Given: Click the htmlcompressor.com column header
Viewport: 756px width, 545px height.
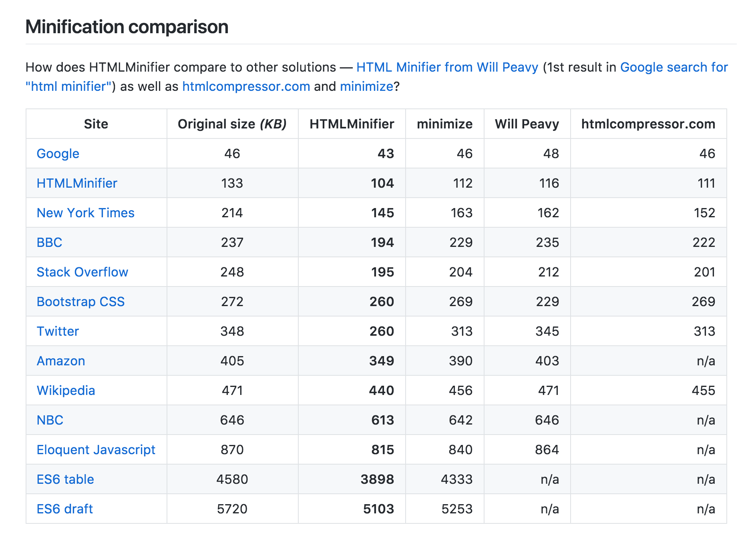Looking at the screenshot, I should pos(648,124).
